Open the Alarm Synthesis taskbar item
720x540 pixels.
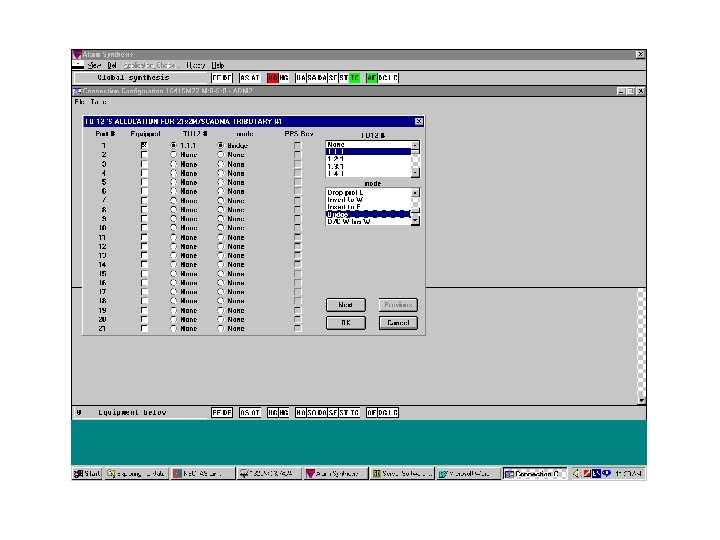pyautogui.click(x=335, y=473)
